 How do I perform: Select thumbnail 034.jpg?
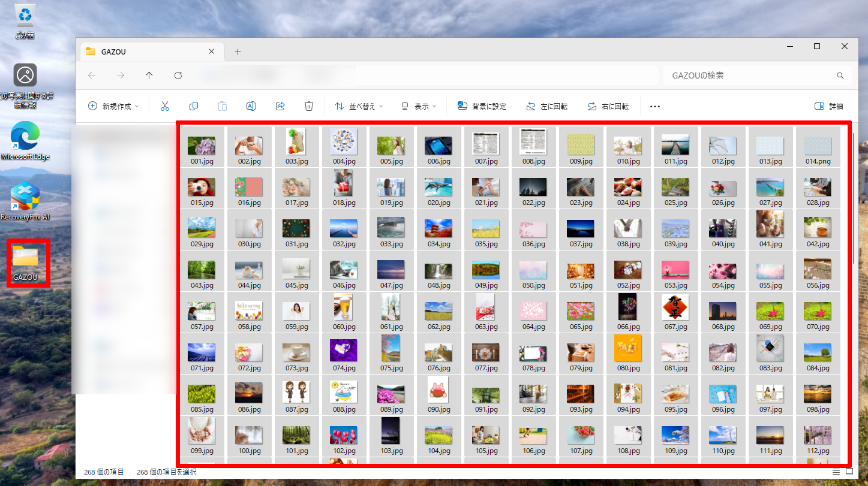pyautogui.click(x=438, y=228)
